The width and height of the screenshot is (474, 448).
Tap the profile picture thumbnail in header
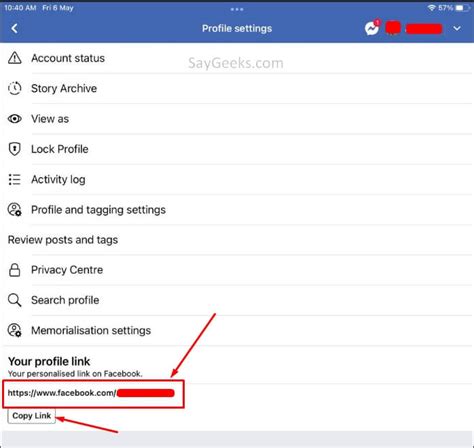tap(393, 28)
